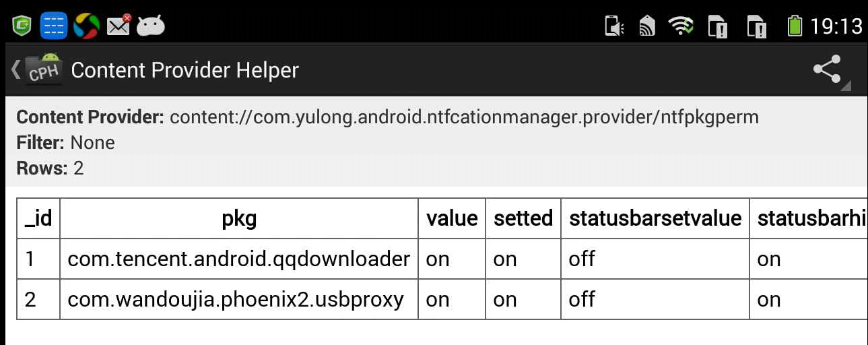
Task: Tap the CPH app icon to go back
Action: tap(44, 69)
